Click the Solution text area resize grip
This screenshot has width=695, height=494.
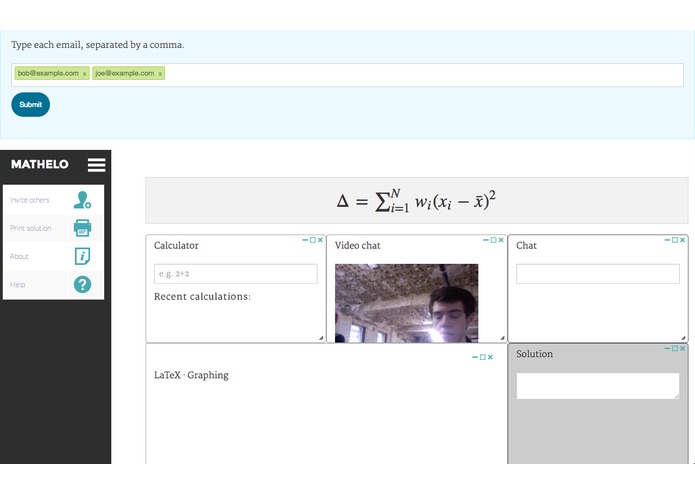coord(676,396)
